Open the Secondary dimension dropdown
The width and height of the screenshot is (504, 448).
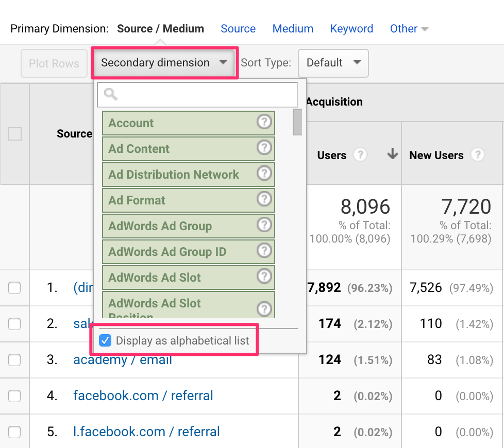pyautogui.click(x=164, y=63)
